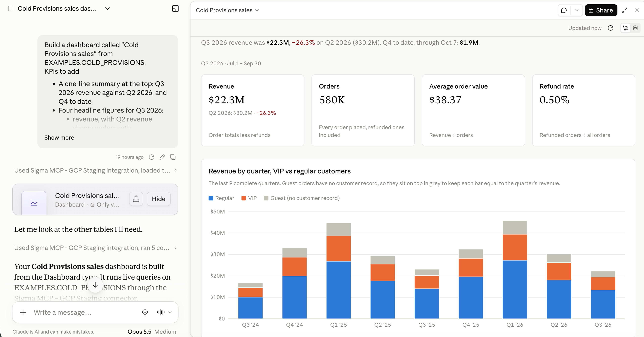Viewport: 644px width, 337px height.
Task: Add attachment with the plus icon
Action: 23,312
